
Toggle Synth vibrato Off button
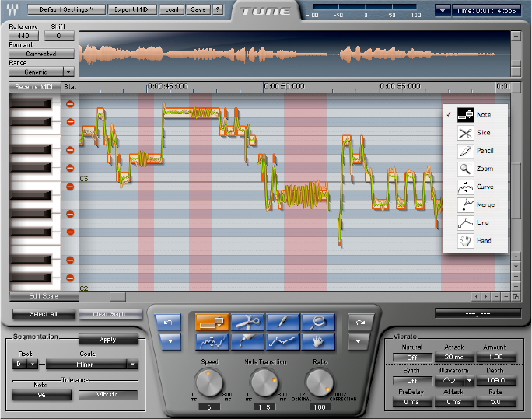click(412, 381)
